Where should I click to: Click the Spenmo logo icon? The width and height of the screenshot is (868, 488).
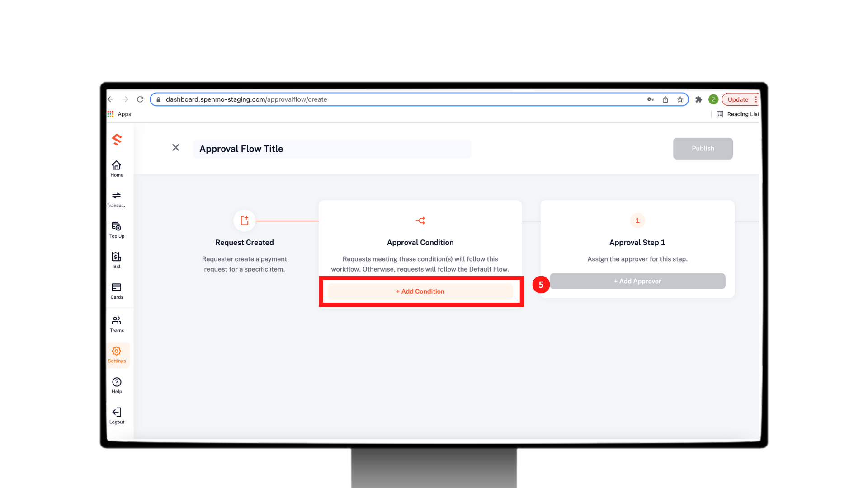coord(117,140)
